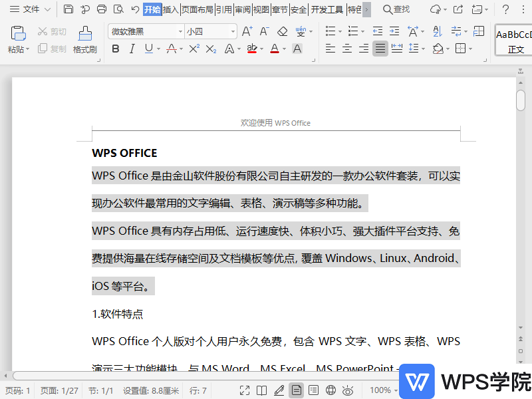Enter full screen from the status bar

point(245,390)
